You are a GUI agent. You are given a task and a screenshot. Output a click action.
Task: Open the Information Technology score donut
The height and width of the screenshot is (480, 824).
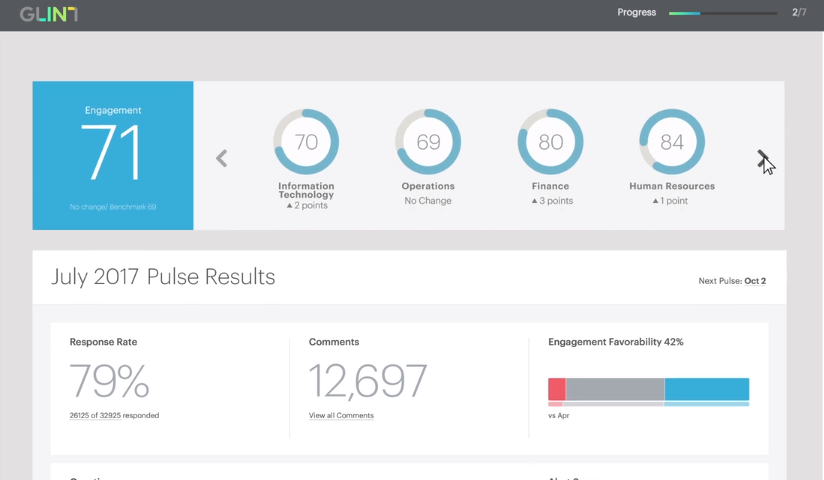coord(306,142)
